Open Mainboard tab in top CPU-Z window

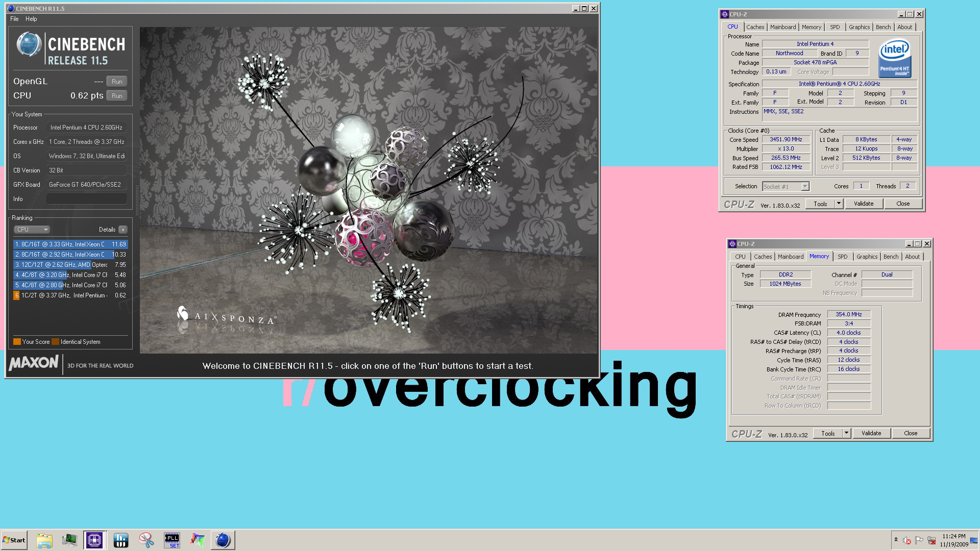point(783,27)
